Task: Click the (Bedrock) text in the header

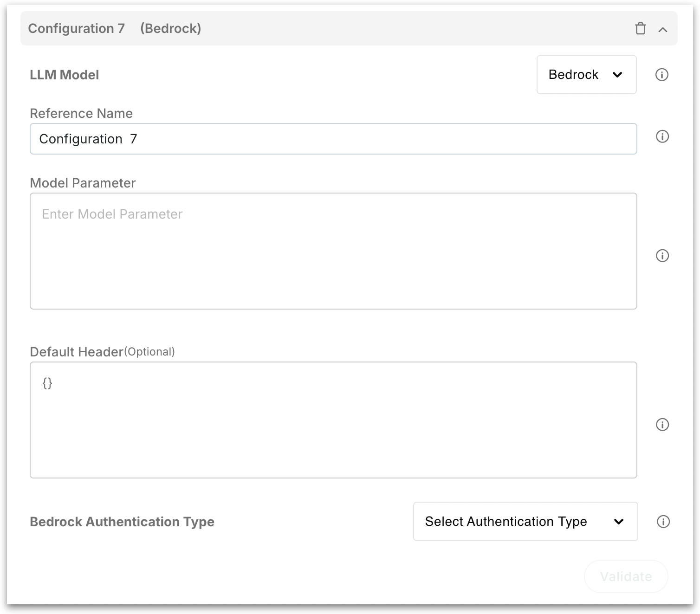Action: click(170, 28)
